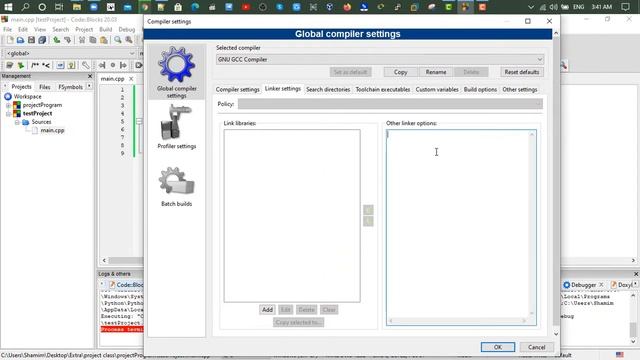Open the <global> scope dropdown
The height and width of the screenshot is (360, 640).
click(70, 53)
